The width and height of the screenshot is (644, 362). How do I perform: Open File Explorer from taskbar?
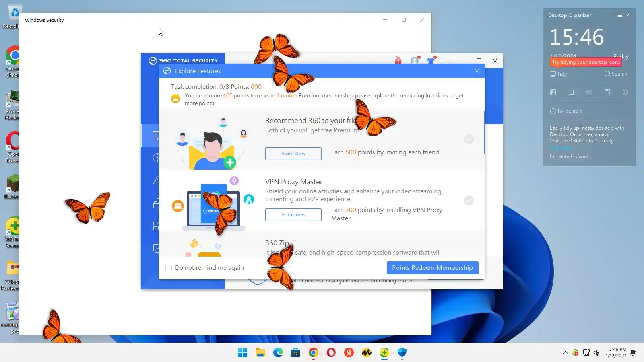pos(260,353)
